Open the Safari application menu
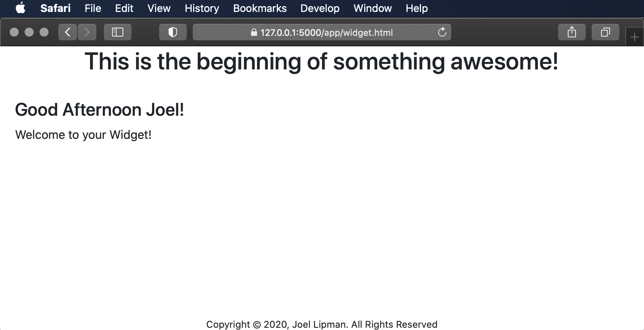644x330 pixels. click(x=55, y=8)
